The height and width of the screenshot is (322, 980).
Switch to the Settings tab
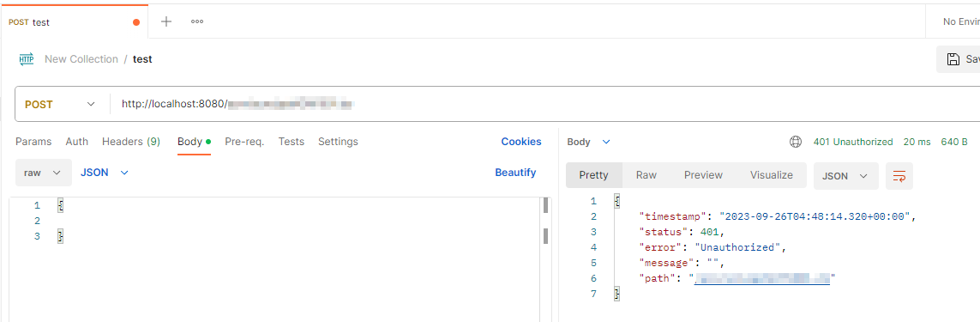pyautogui.click(x=338, y=142)
